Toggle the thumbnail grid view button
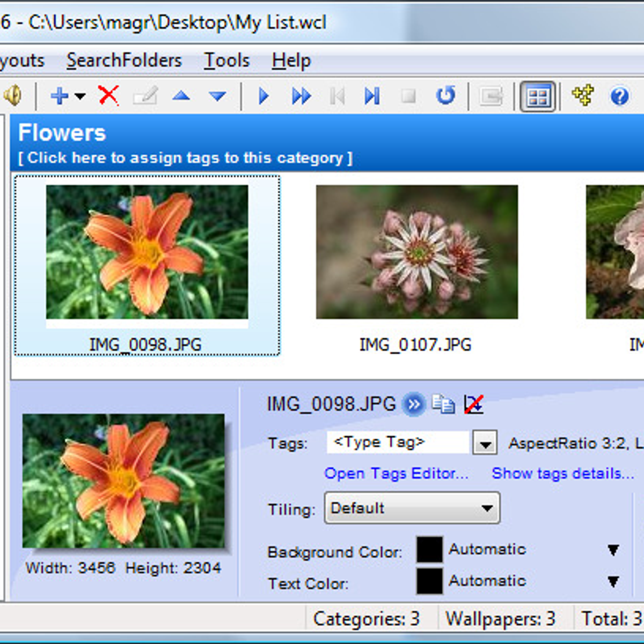The height and width of the screenshot is (644, 644). click(538, 96)
